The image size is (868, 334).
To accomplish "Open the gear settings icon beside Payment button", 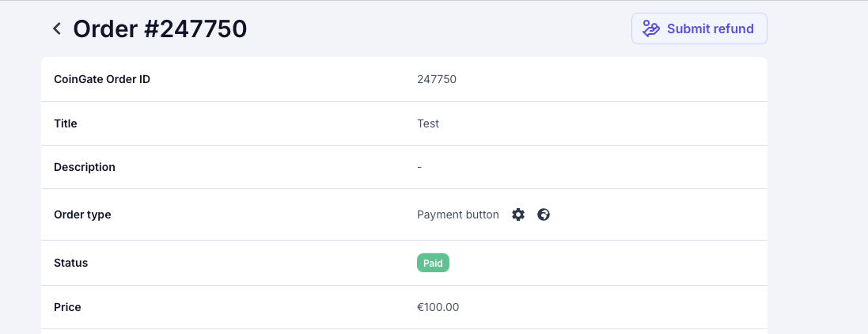I will 518,214.
